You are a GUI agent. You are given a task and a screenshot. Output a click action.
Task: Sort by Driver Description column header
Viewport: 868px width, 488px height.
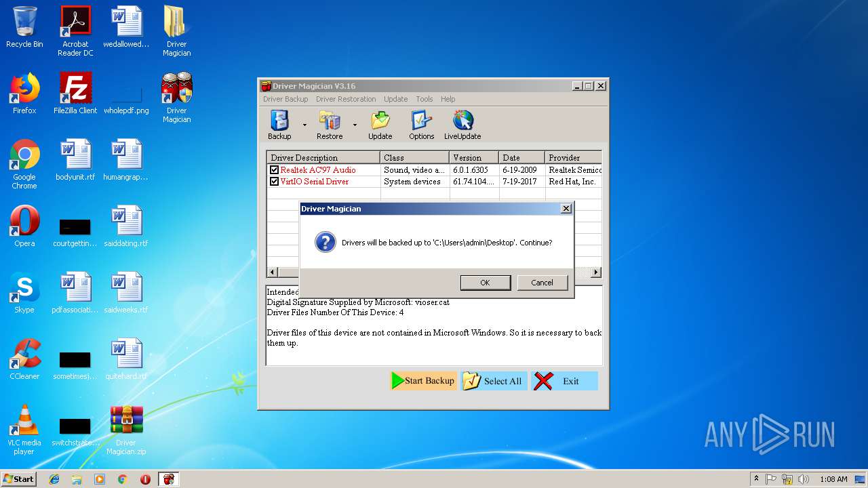(323, 158)
